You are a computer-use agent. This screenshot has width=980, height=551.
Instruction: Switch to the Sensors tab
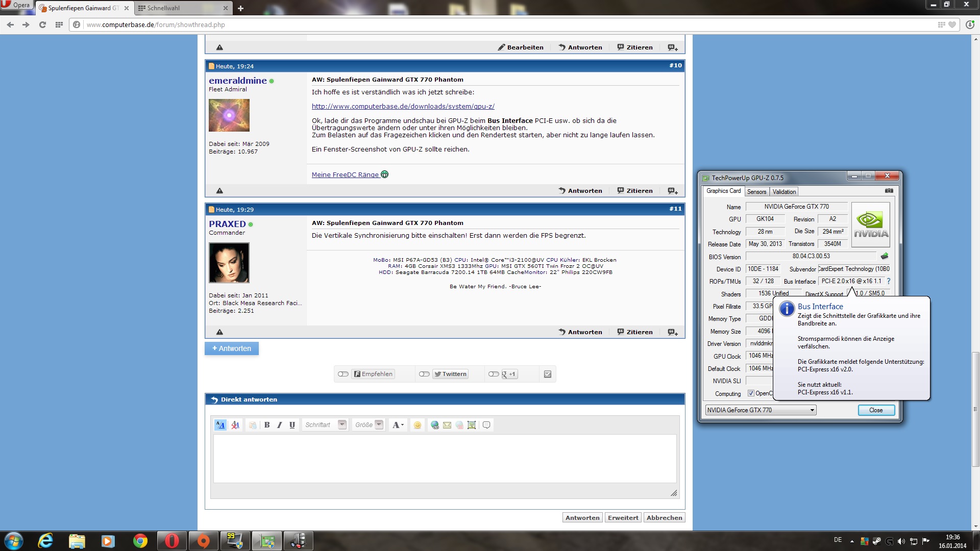pyautogui.click(x=756, y=192)
